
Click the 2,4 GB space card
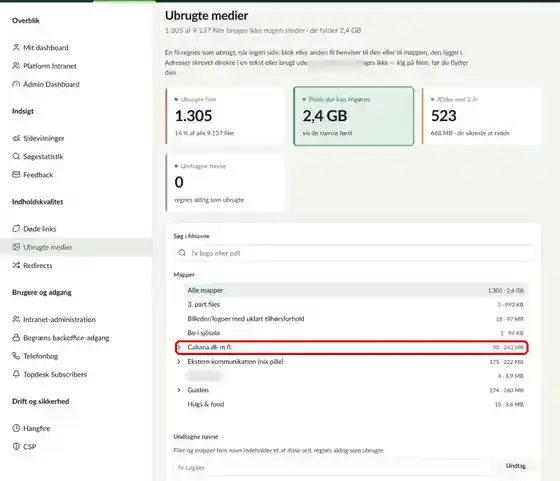tap(354, 116)
